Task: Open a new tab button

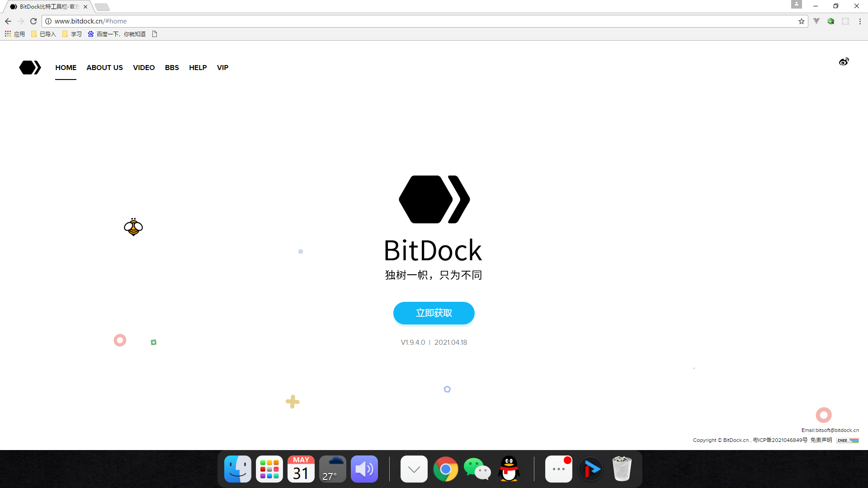Action: (102, 7)
